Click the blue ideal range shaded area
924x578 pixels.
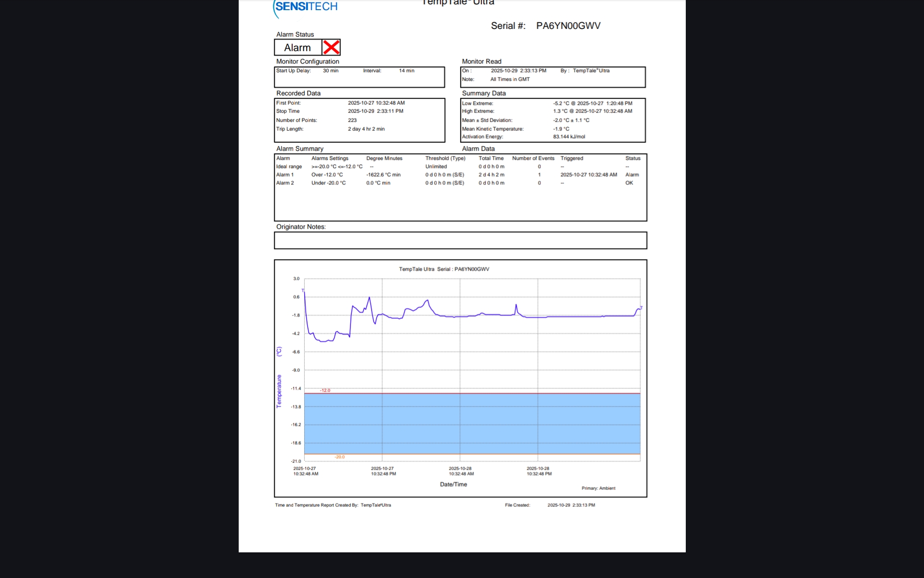pos(472,424)
